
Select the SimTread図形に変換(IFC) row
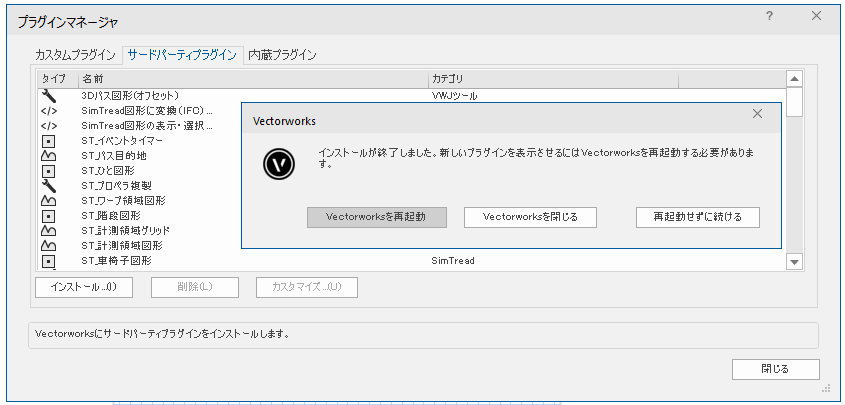tap(139, 111)
